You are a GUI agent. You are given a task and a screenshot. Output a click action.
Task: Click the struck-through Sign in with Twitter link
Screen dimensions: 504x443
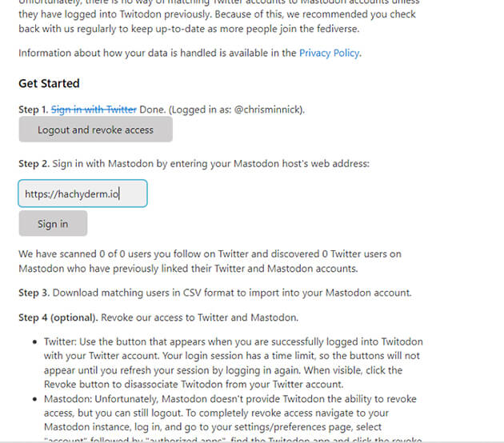[94, 109]
